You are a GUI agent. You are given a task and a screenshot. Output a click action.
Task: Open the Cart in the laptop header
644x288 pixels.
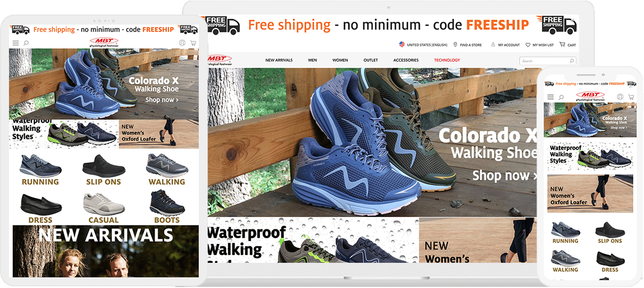[567, 45]
